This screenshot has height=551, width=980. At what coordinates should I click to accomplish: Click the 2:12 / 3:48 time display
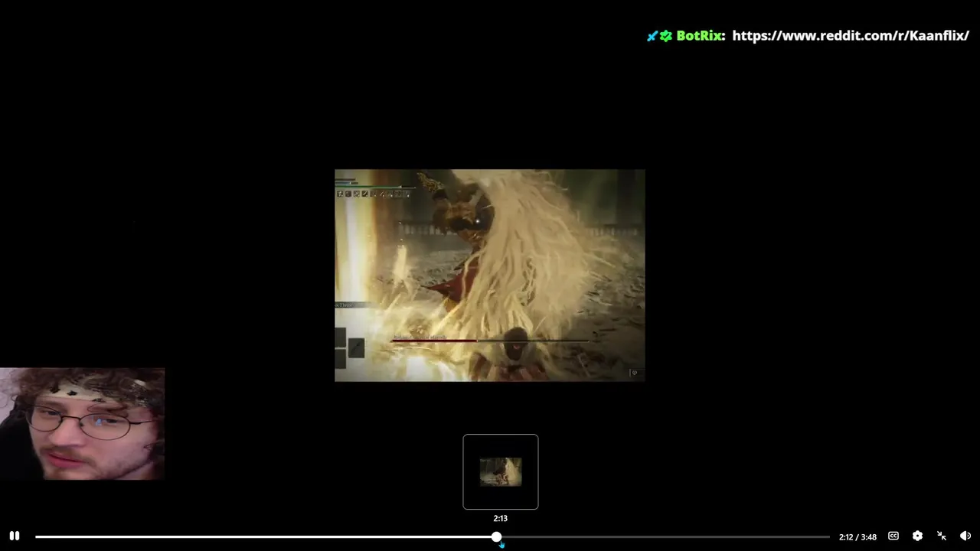[857, 537]
